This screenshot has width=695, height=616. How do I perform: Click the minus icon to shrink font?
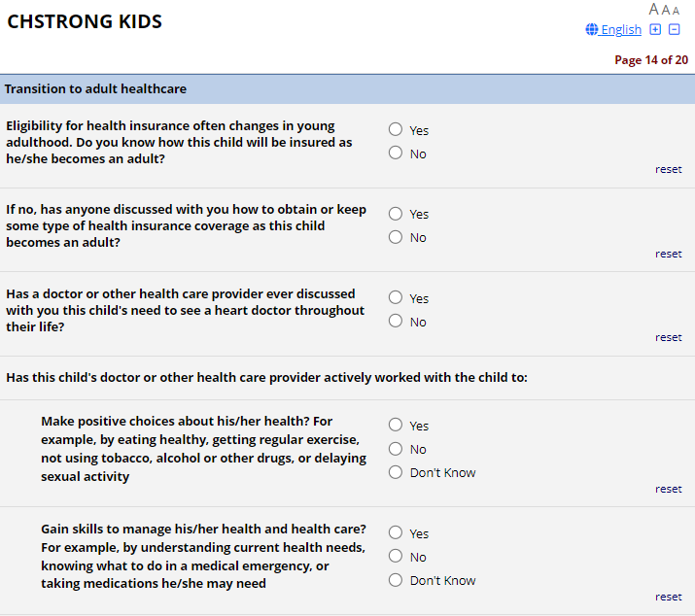(x=675, y=29)
